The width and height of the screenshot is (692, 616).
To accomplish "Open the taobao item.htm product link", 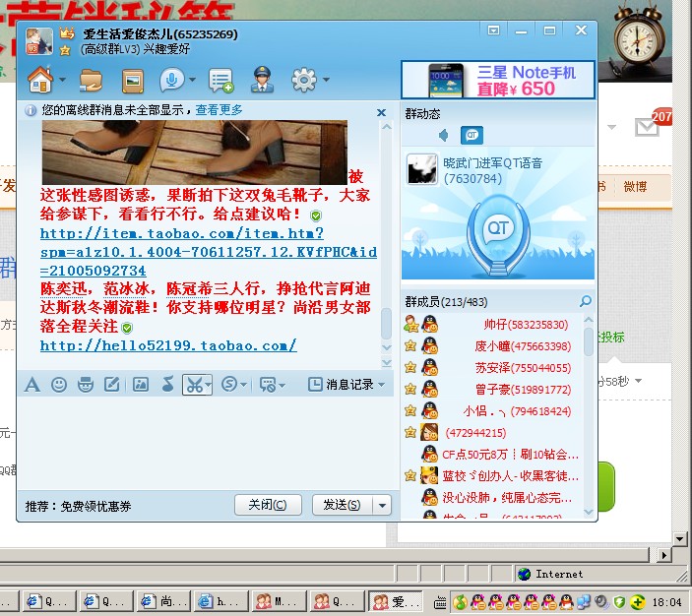I will (x=209, y=252).
